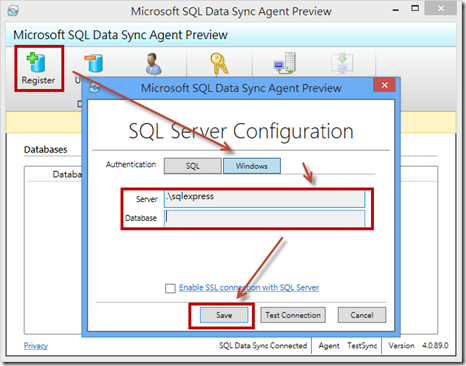Click the 'TestSync' agent name in status bar

pos(362,346)
